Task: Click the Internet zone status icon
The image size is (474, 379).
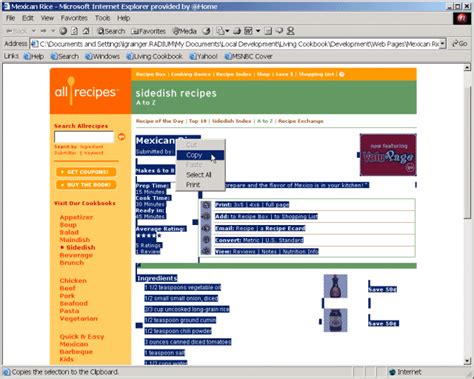Action: click(x=393, y=372)
